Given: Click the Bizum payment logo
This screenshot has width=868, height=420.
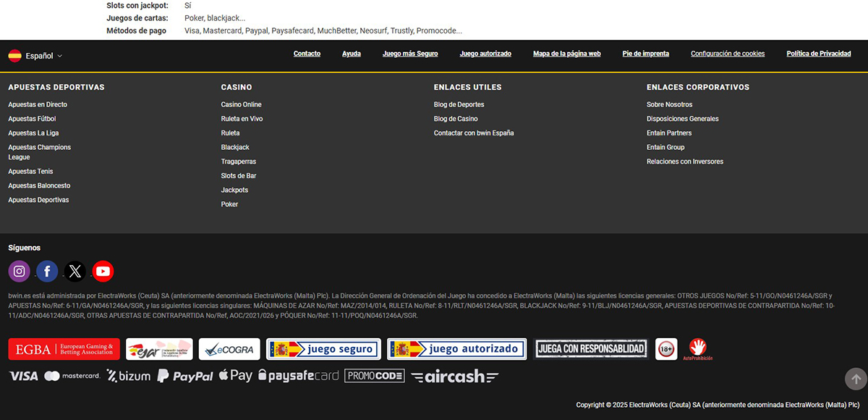Looking at the screenshot, I should click(129, 376).
